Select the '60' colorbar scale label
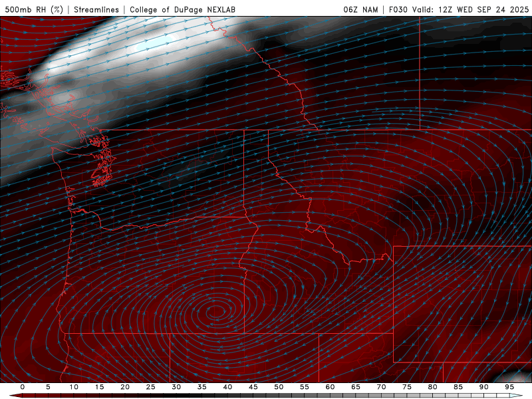 coord(330,387)
